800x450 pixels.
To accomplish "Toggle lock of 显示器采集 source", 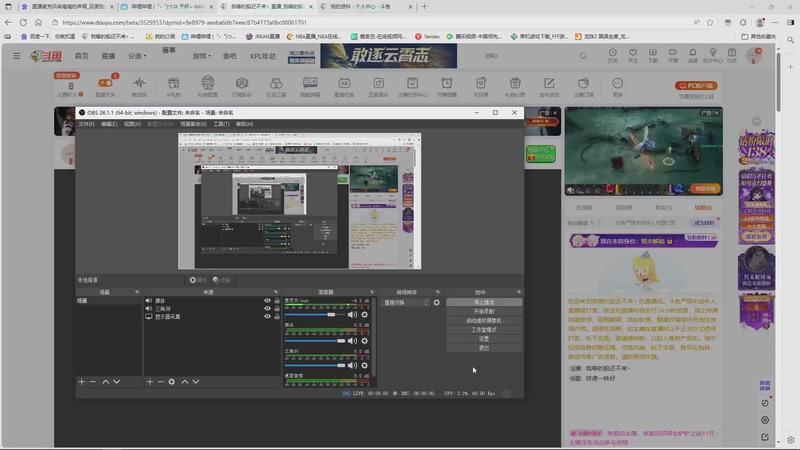I will tap(277, 316).
